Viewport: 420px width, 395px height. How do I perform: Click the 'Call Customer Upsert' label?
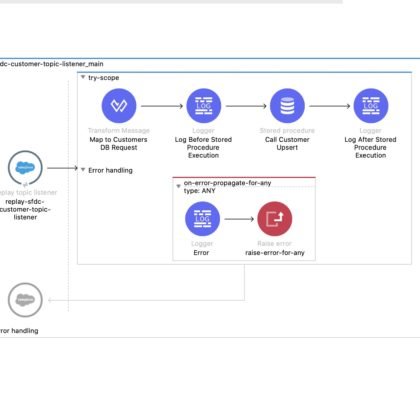[287, 144]
